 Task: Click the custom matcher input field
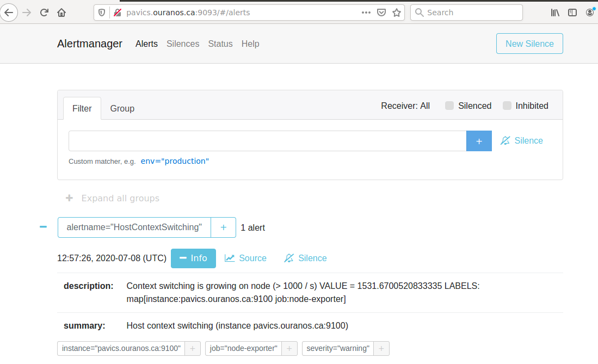pos(267,140)
